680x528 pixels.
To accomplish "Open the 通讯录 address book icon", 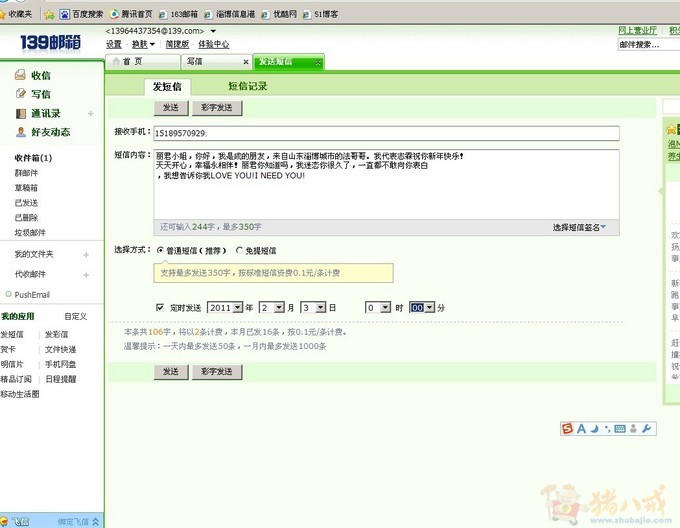I will [20, 113].
